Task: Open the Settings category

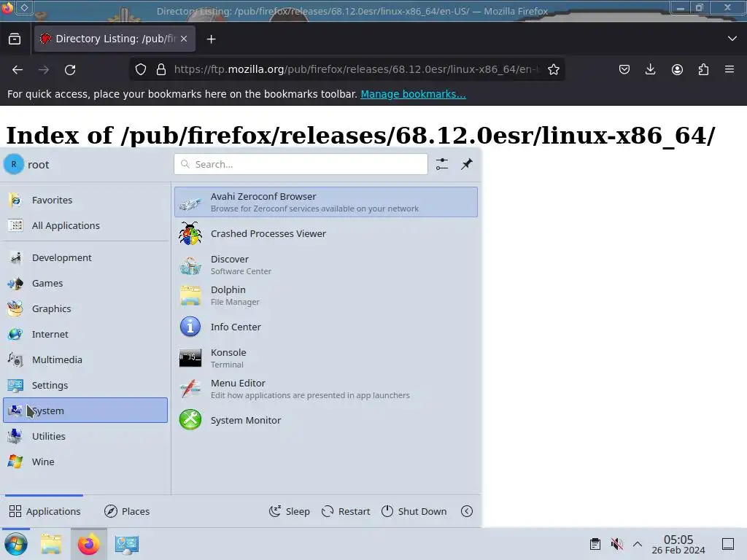Action: (85, 385)
